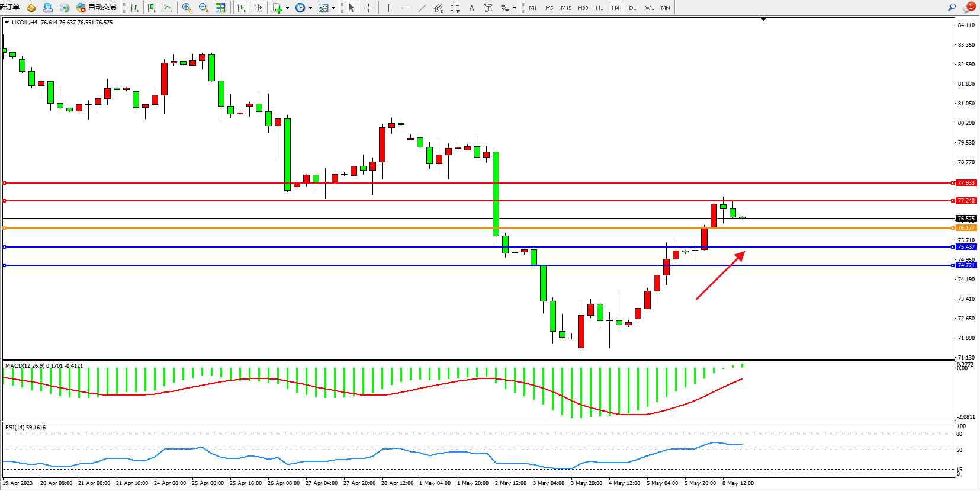Select the D1 timeframe
This screenshot has width=980, height=491.
(x=632, y=8)
